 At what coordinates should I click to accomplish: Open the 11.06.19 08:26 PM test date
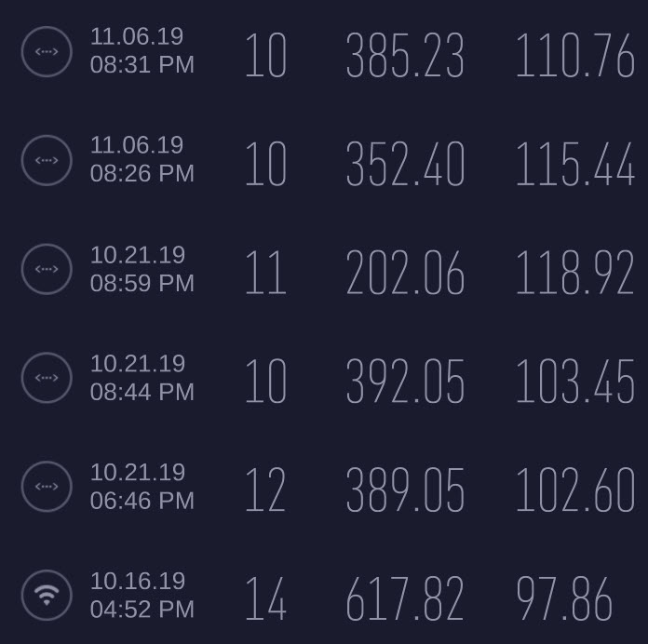click(142, 160)
